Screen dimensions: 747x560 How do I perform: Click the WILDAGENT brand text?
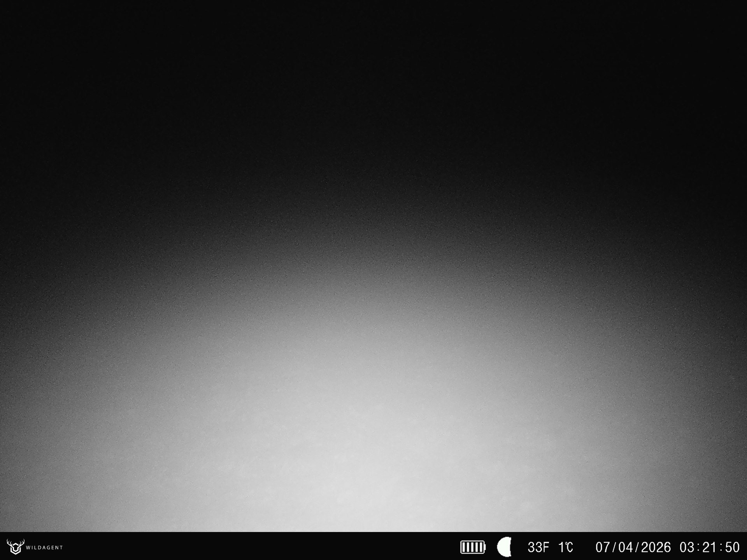(x=44, y=548)
